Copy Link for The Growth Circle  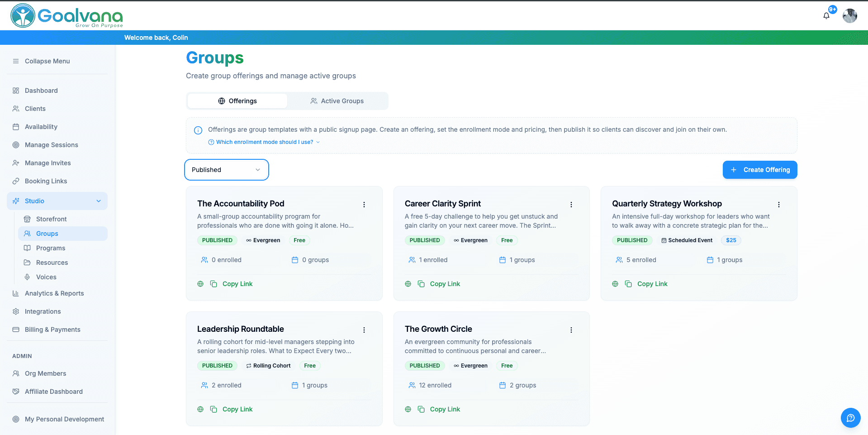click(x=445, y=409)
